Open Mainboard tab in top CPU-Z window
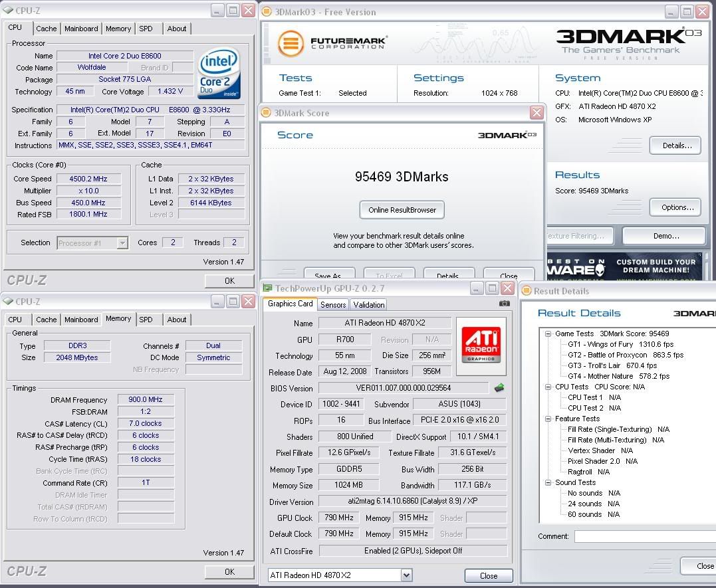The height and width of the screenshot is (588, 716). 81,29
